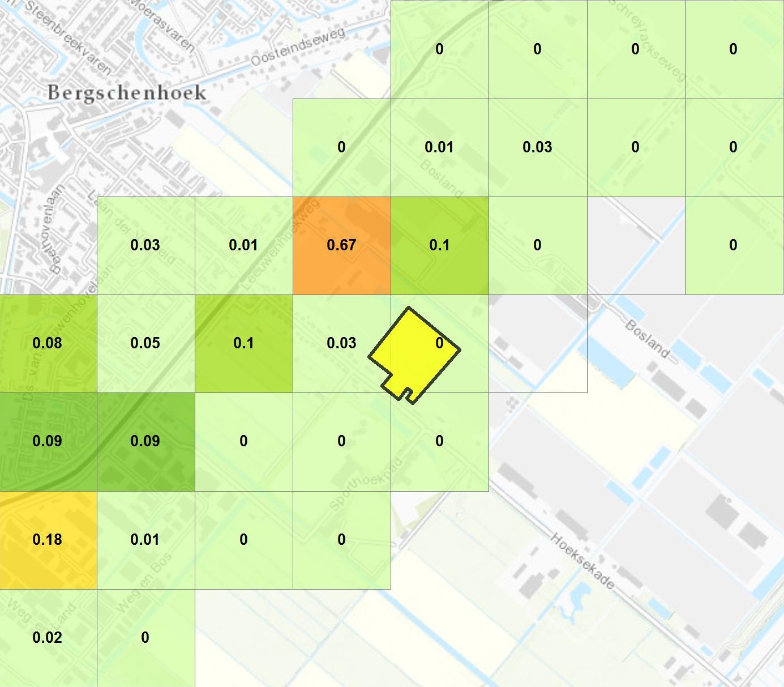Click the Bosland label beside the canal
This screenshot has height=687, width=784.
tap(648, 339)
